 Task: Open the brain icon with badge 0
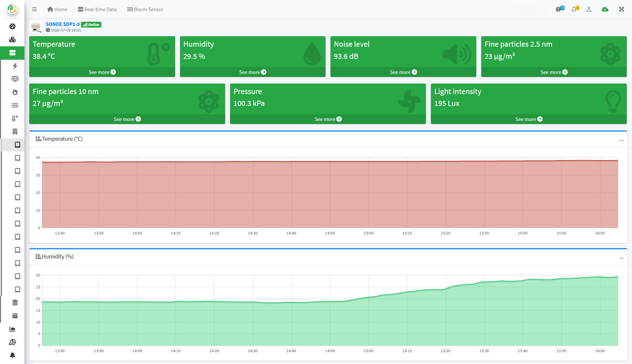(560, 9)
